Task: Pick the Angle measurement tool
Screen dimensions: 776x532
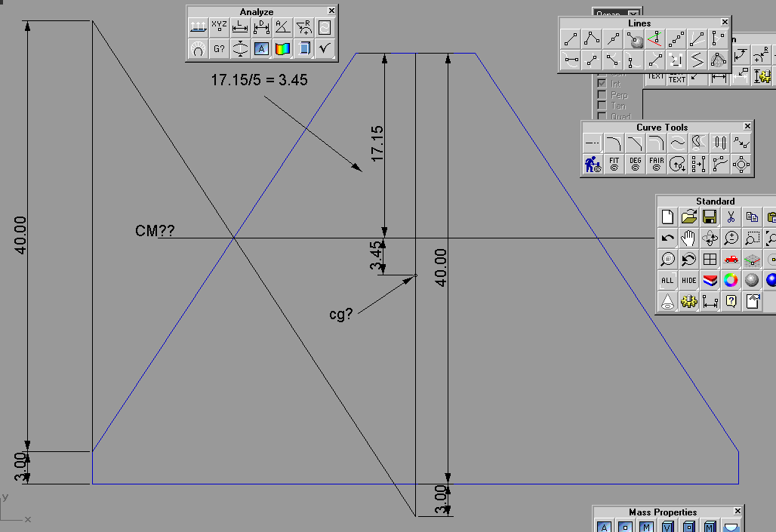Action: (282, 28)
